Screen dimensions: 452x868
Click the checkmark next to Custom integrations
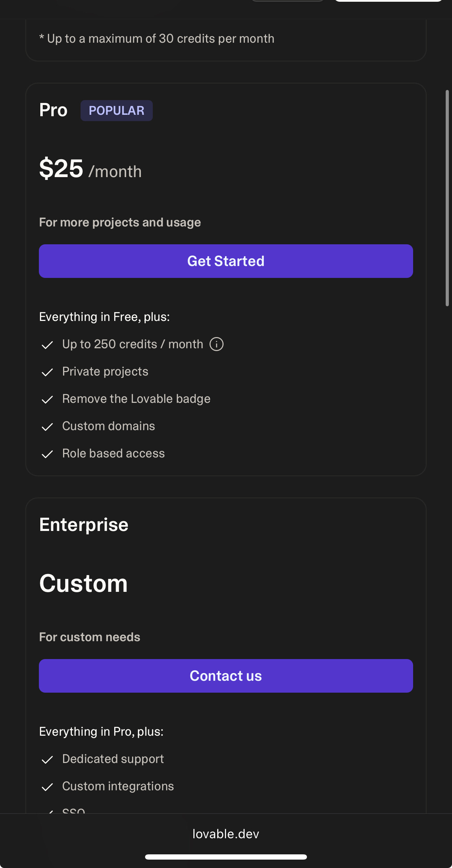pos(47,787)
